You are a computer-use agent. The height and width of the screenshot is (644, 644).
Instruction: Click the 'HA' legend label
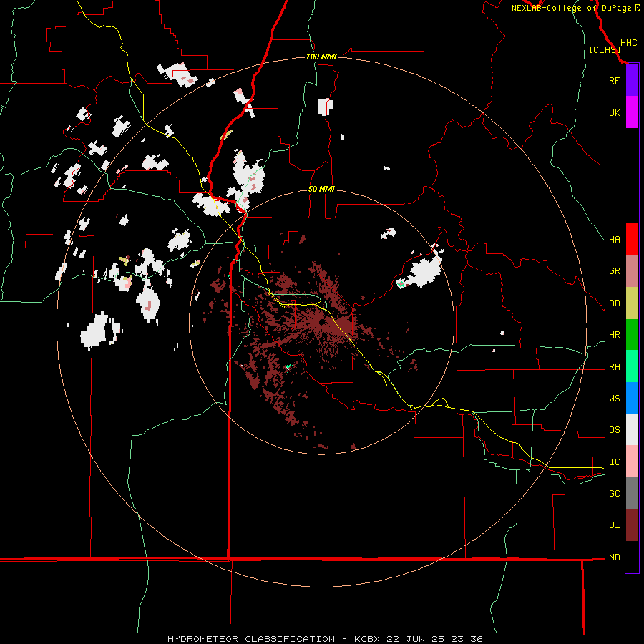(614, 240)
